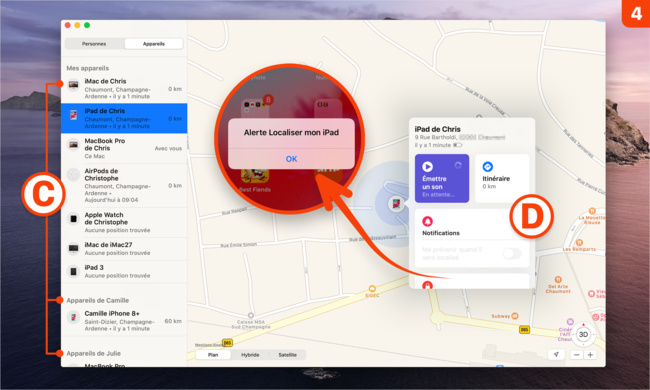Click the SIDEC map pin
The width and height of the screenshot is (650, 390).
pyautogui.click(x=372, y=289)
